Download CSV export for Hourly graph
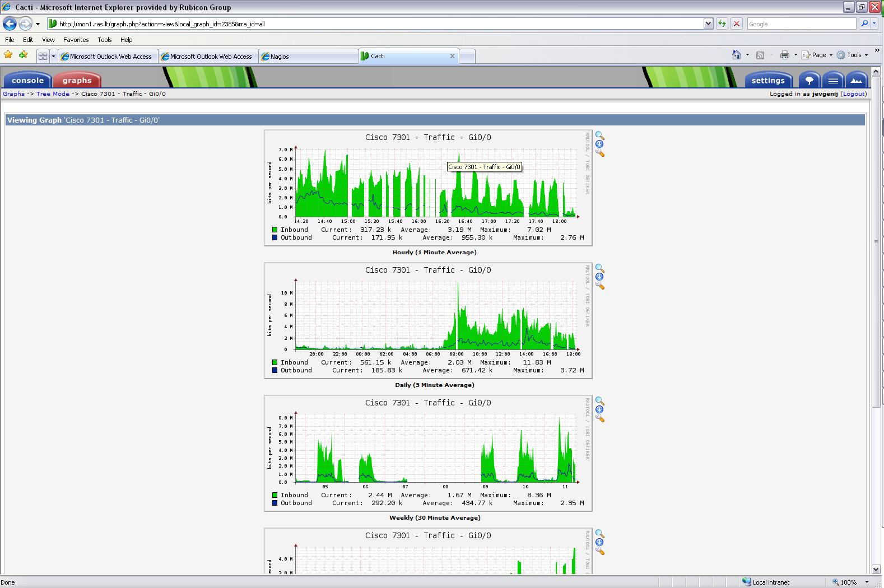This screenshot has width=884, height=588. (599, 144)
